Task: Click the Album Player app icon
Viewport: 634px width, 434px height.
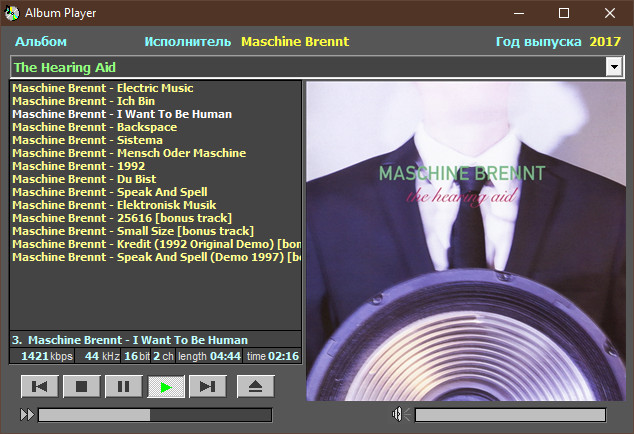Action: coord(12,13)
